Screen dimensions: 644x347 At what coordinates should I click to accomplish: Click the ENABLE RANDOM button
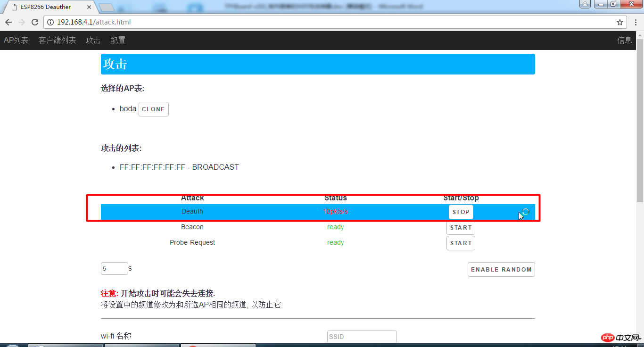click(x=501, y=270)
